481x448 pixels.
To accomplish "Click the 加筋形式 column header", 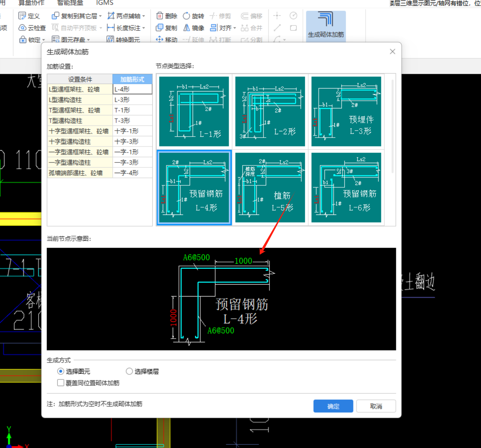I will pos(132,79).
